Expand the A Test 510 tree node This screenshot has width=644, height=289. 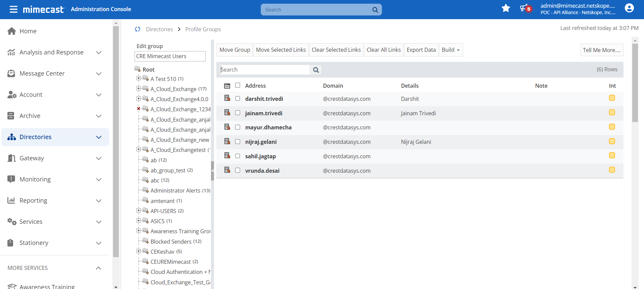point(139,78)
